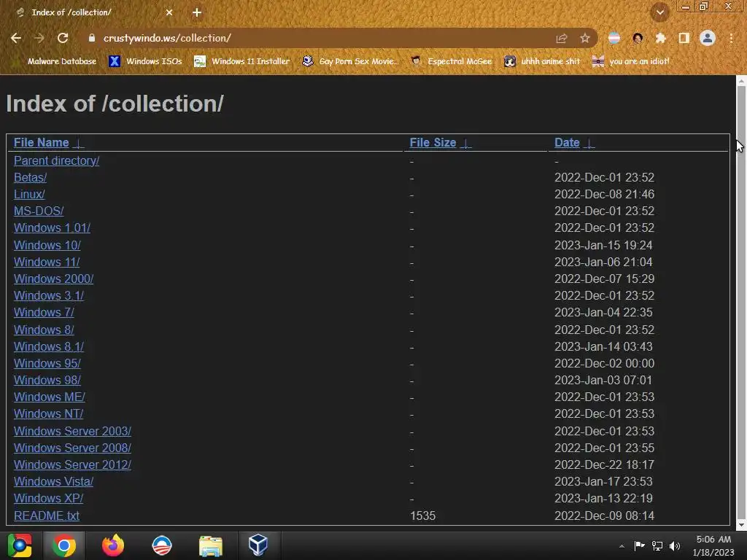The width and height of the screenshot is (747, 560).
Task: Click the round face extension icon
Action: (638, 38)
